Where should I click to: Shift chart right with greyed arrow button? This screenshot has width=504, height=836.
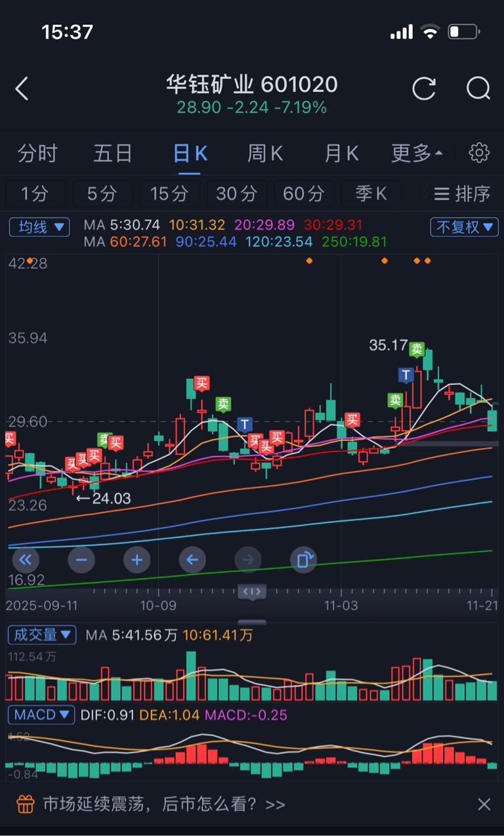pyautogui.click(x=248, y=560)
